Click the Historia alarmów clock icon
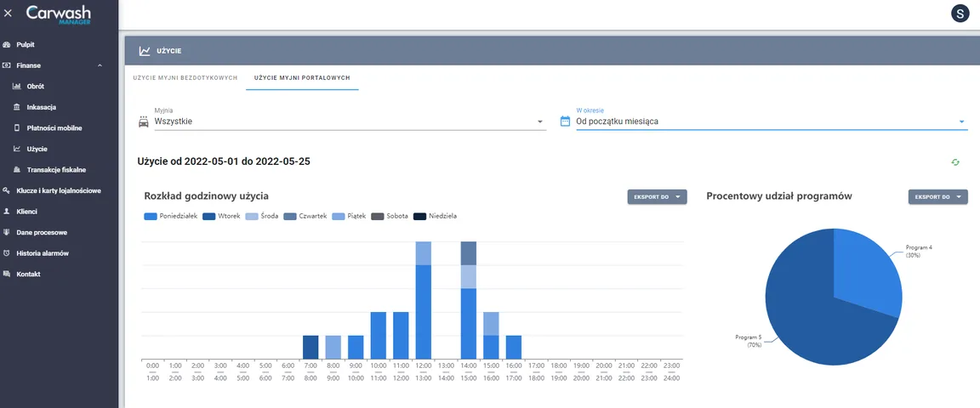Image resolution: width=980 pixels, height=408 pixels. pyautogui.click(x=6, y=253)
